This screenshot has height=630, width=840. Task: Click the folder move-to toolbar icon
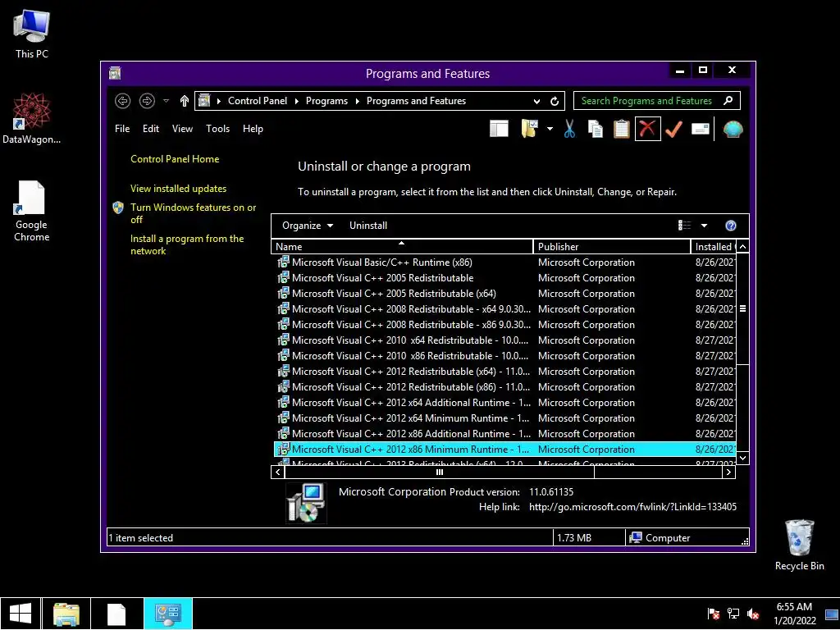tap(529, 129)
